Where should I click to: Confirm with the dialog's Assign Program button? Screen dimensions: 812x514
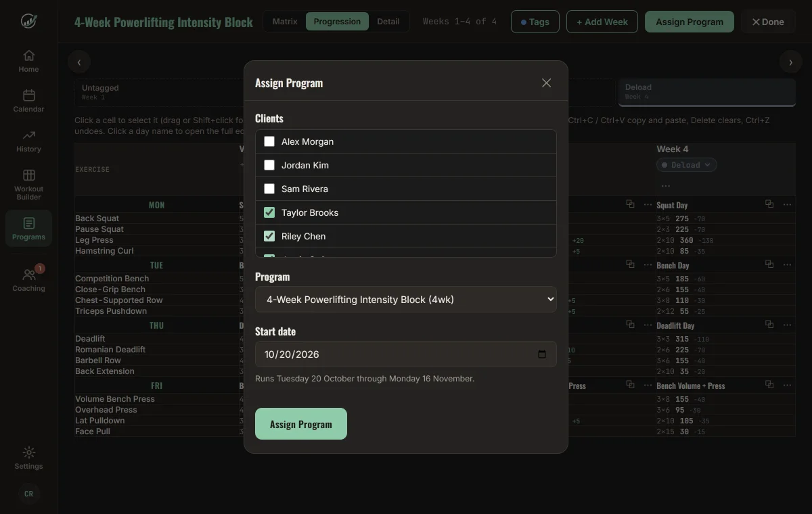tap(301, 424)
